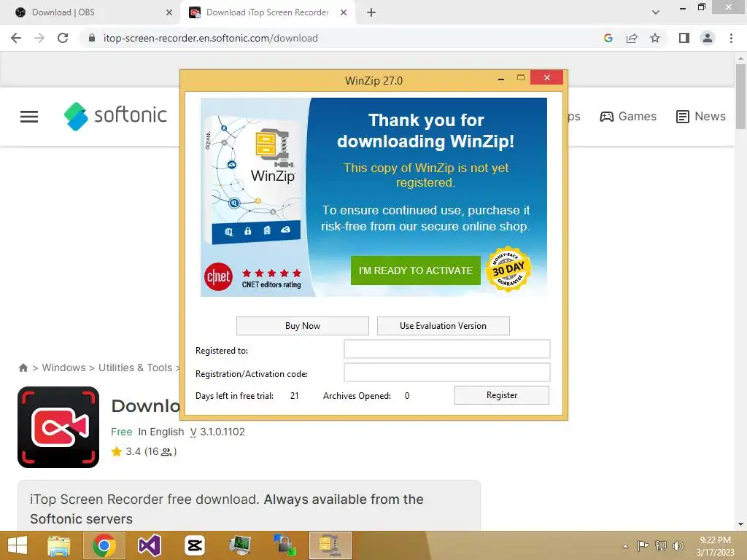
Task: Open the monitor app taskbar icon
Action: click(x=239, y=545)
